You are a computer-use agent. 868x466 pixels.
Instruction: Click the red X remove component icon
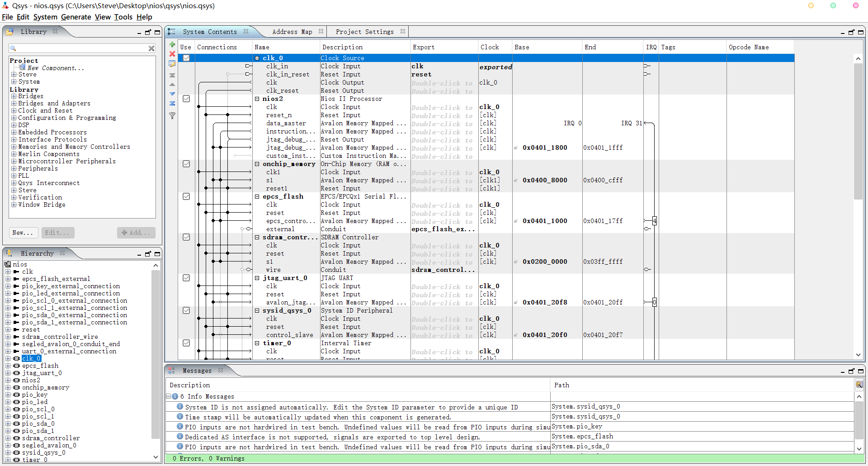[x=172, y=54]
